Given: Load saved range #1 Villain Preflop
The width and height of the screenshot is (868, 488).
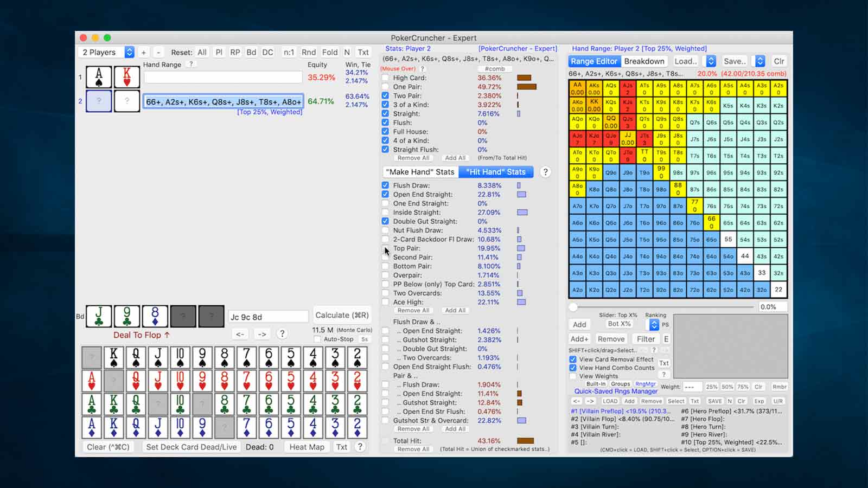Looking at the screenshot, I should coord(621,411).
